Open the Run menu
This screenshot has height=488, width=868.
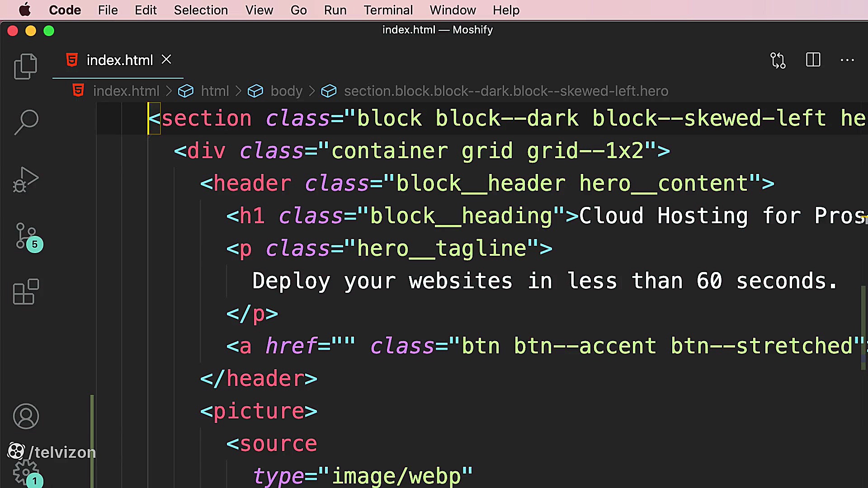click(x=335, y=10)
